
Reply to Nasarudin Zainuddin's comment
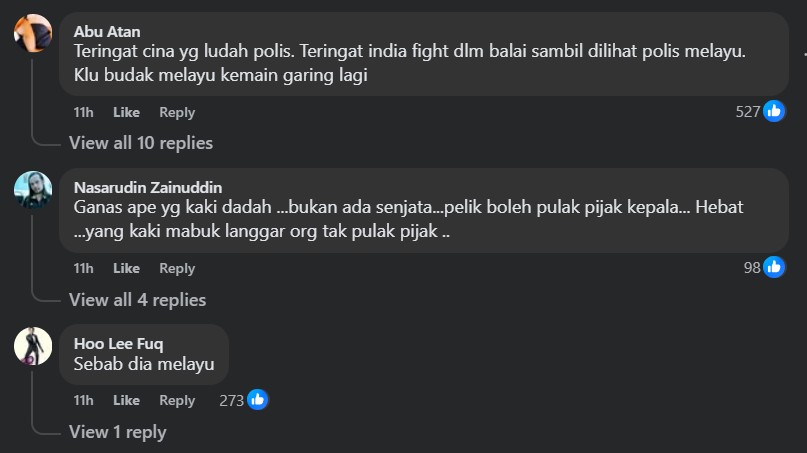click(177, 268)
